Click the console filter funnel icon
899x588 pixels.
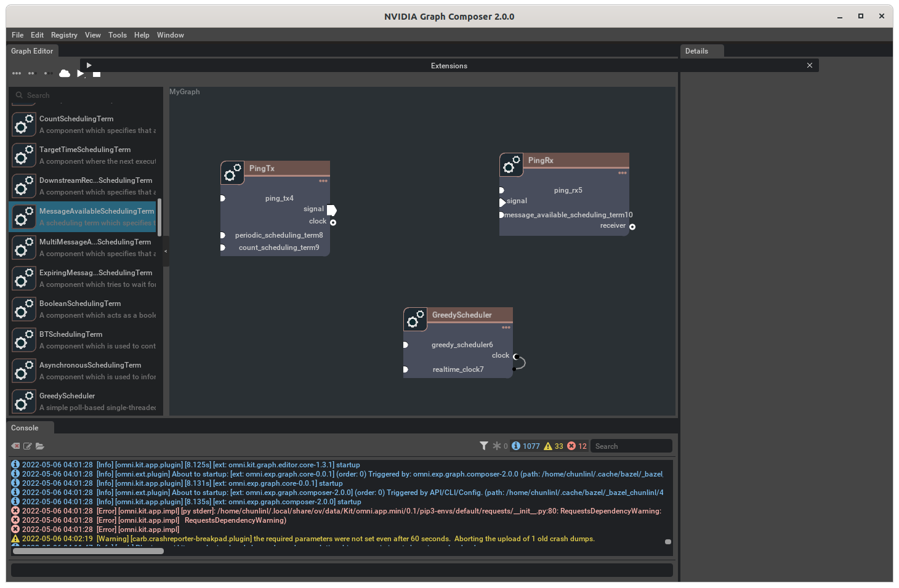pos(484,446)
